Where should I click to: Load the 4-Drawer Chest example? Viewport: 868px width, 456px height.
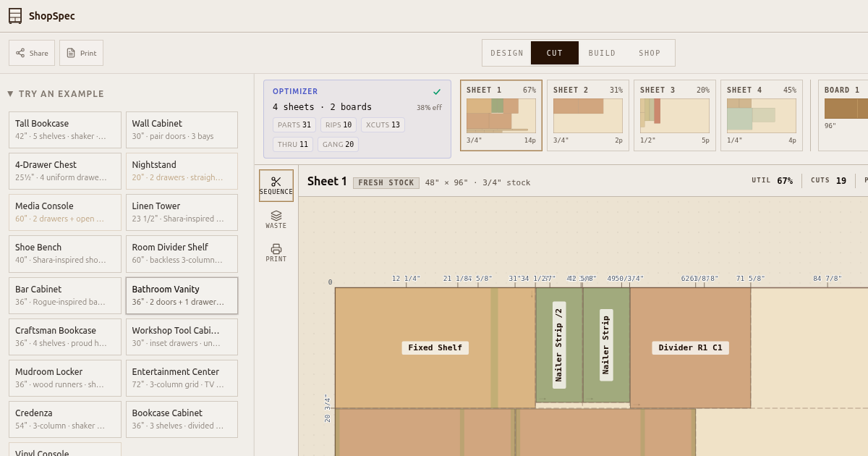[65, 171]
